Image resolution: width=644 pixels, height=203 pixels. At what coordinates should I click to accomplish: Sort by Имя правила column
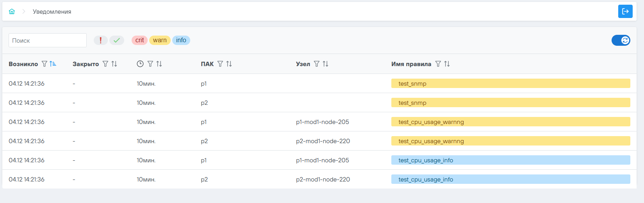pos(447,64)
